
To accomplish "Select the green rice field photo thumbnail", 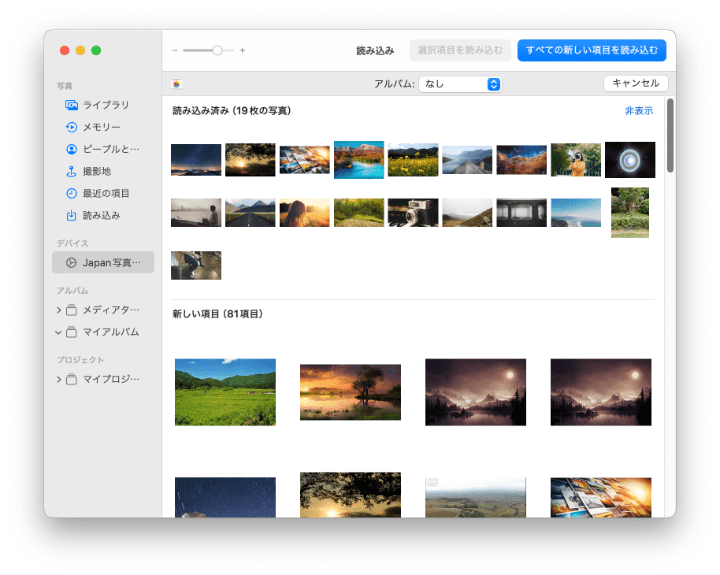I will click(x=225, y=392).
